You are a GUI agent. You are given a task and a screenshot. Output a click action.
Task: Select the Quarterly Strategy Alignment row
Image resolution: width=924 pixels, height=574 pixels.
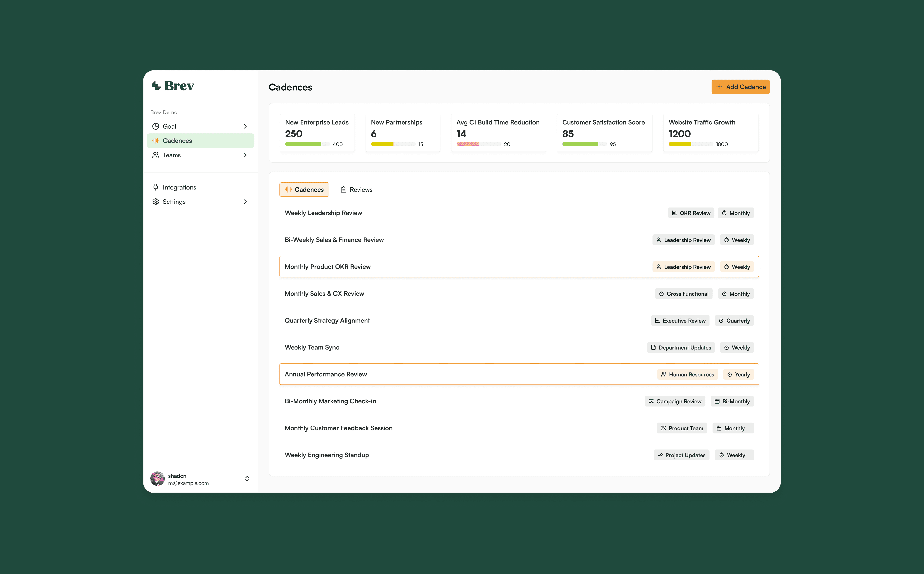point(327,320)
